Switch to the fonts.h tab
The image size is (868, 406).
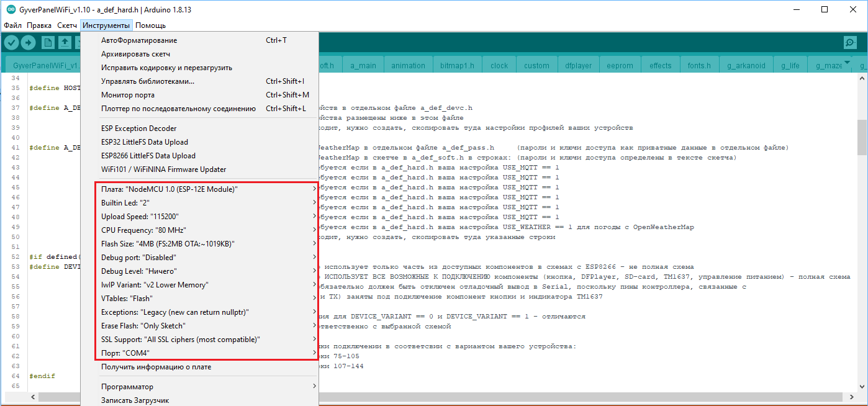699,65
